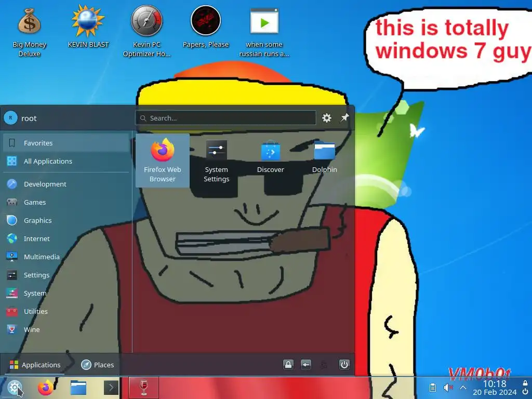Viewport: 532px width, 399px height.
Task: Open the Development category
Action: 66,184
